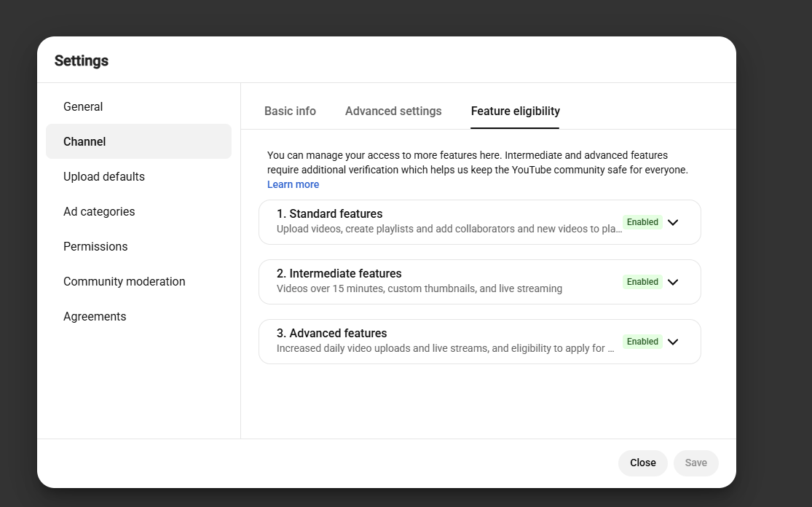Select Channel in the settings sidebar
This screenshot has height=507, width=812.
pos(139,141)
